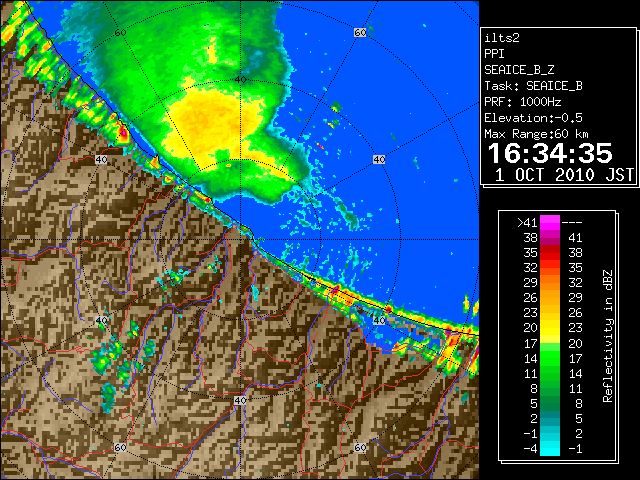Click the '60' range label at northeast
Screen dimensions: 640x480
click(360, 33)
